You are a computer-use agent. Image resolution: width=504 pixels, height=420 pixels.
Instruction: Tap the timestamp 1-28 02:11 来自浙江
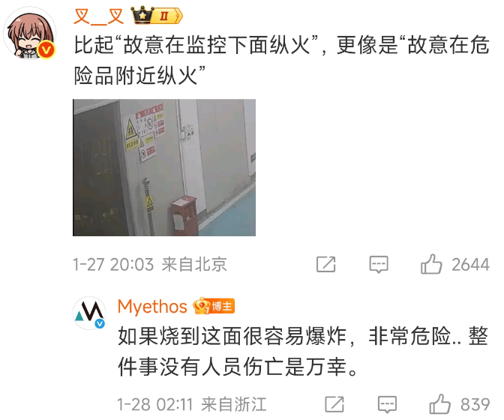coord(192,404)
